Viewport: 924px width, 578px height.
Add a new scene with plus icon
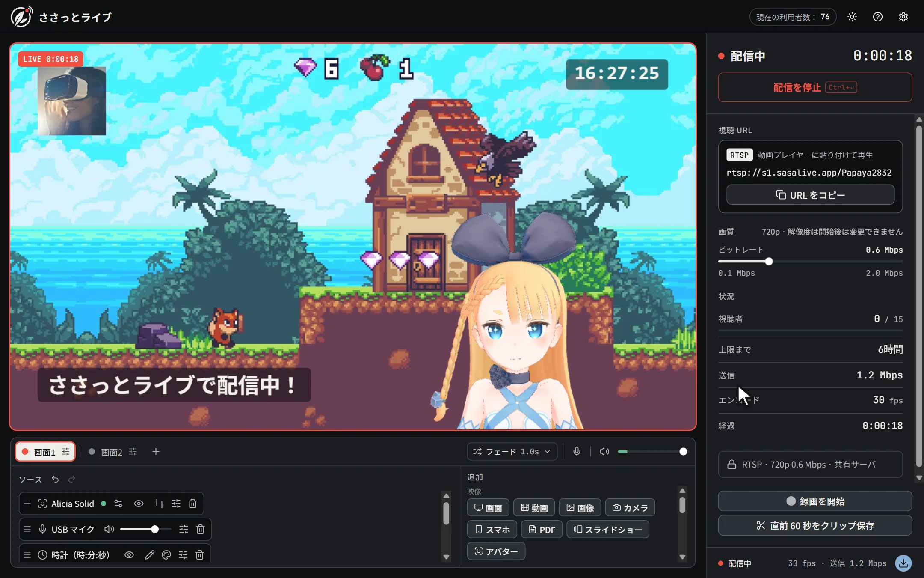(156, 452)
